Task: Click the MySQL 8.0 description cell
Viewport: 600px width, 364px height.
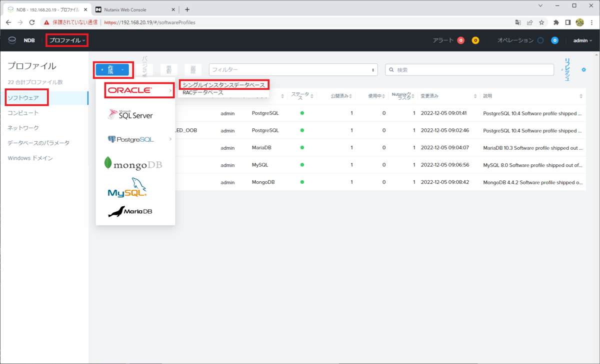Action: 533,165
